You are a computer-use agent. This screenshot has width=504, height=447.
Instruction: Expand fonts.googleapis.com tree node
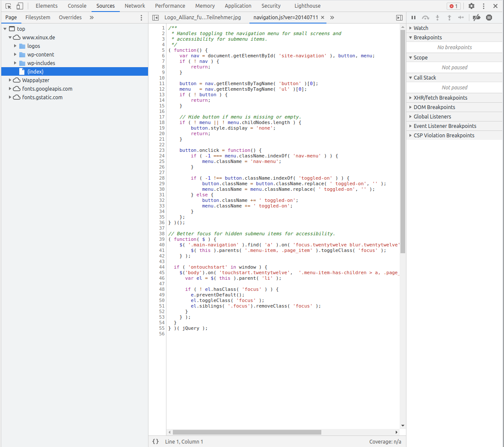click(10, 89)
